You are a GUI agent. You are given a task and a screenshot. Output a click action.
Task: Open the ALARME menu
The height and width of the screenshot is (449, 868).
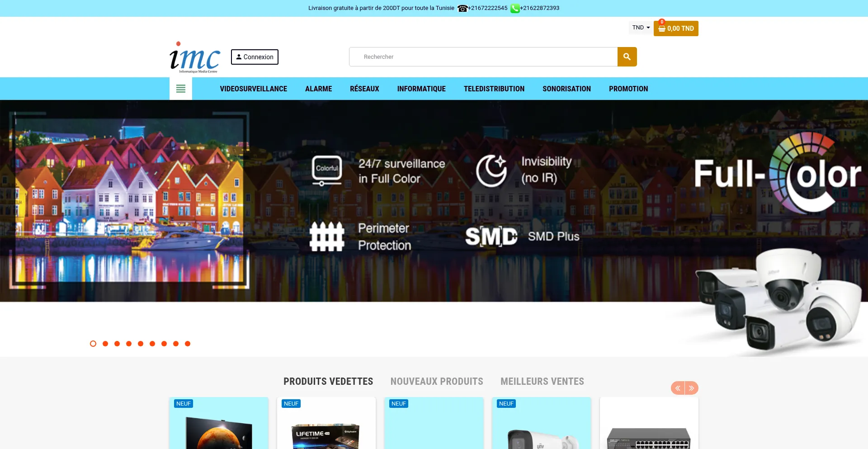(319, 89)
